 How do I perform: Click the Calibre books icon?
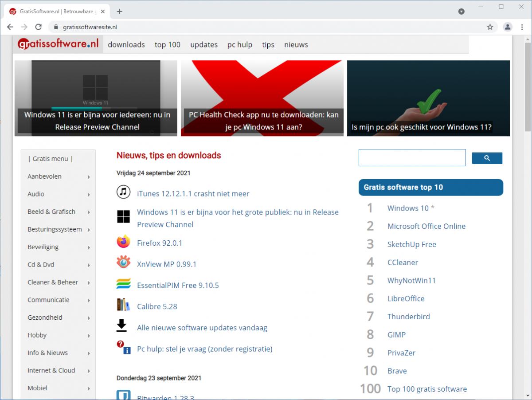coord(123,305)
